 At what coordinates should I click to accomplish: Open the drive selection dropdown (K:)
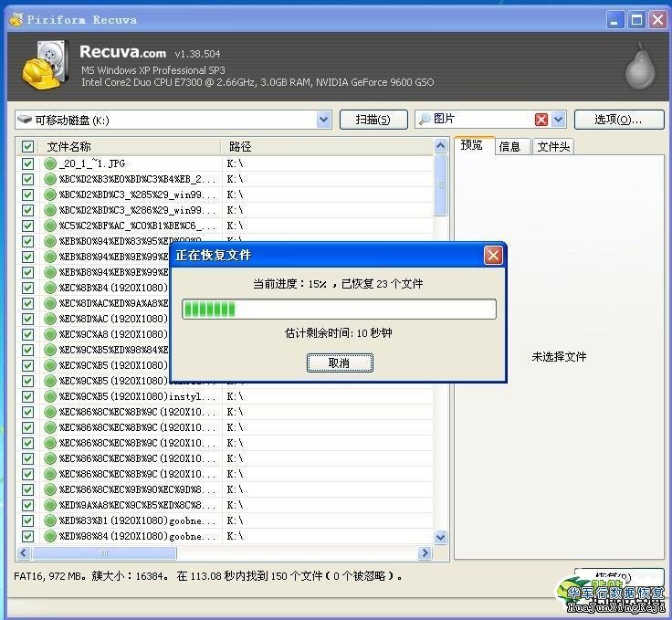click(323, 120)
